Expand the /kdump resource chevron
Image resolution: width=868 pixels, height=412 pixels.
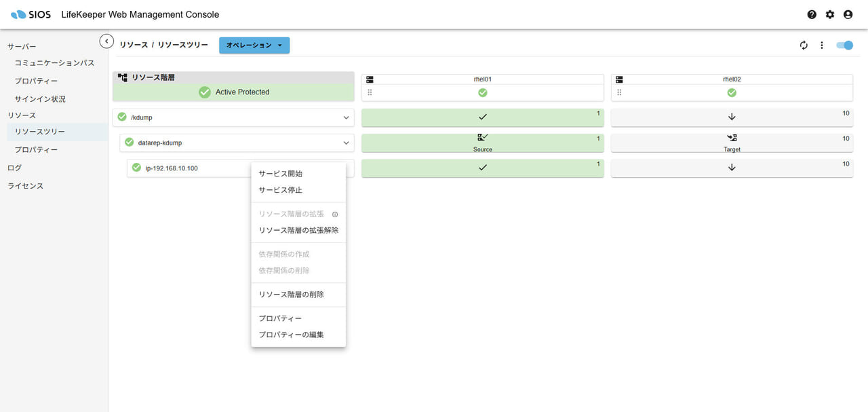click(x=346, y=117)
